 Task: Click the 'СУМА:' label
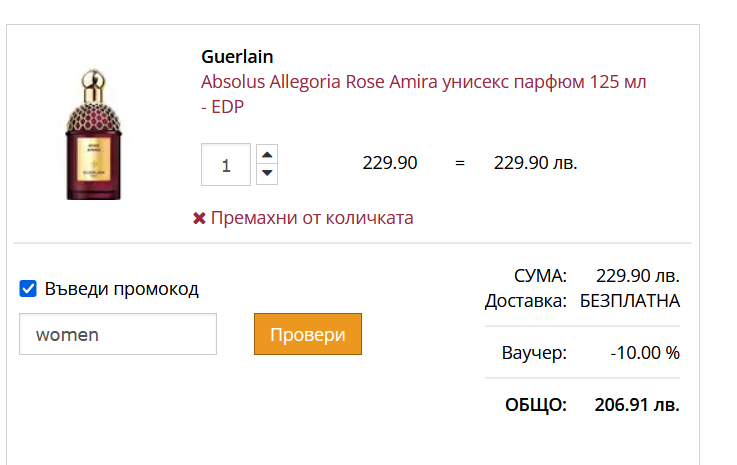(540, 276)
